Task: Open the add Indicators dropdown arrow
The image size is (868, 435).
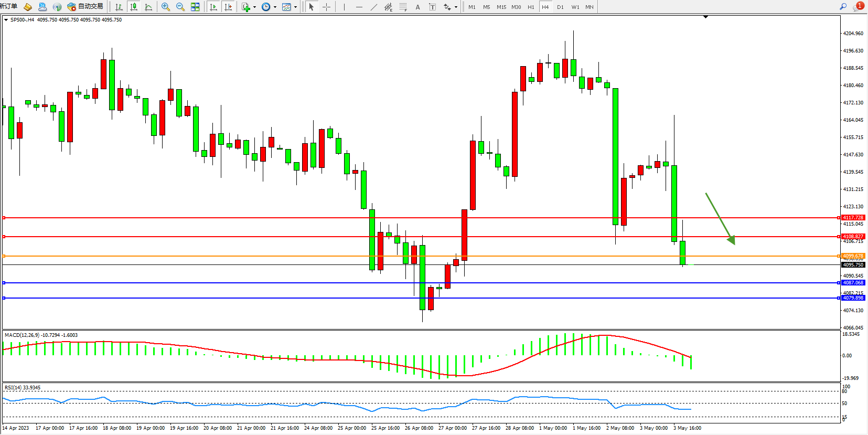Action: click(x=254, y=7)
